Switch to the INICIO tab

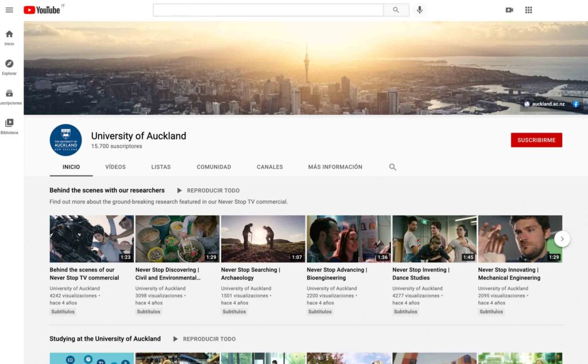71,167
